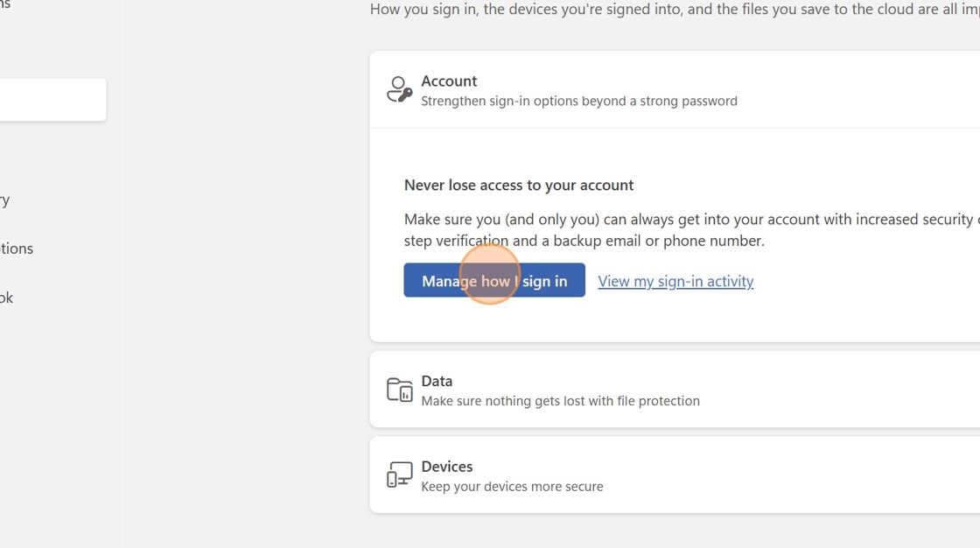This screenshot has width=980, height=548.
Task: Click the "Never lose access to your account" heading
Action: (519, 185)
